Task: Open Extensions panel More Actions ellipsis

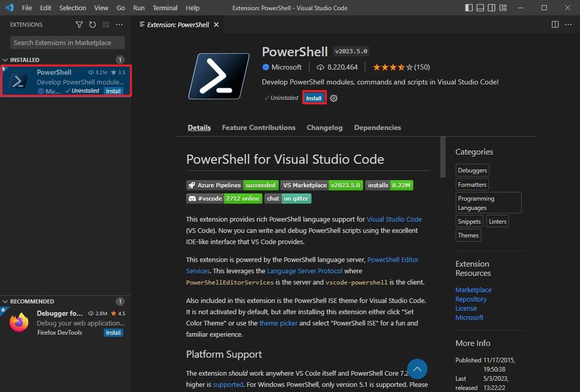Action: tap(119, 24)
